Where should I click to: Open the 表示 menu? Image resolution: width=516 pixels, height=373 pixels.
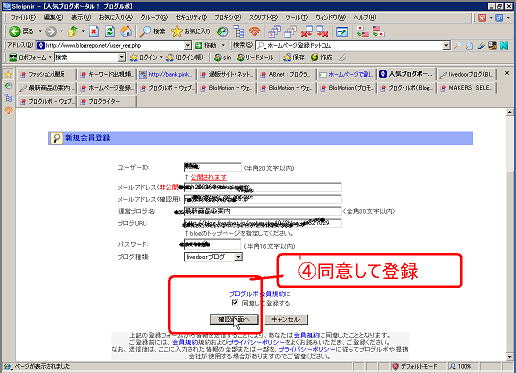[81, 17]
